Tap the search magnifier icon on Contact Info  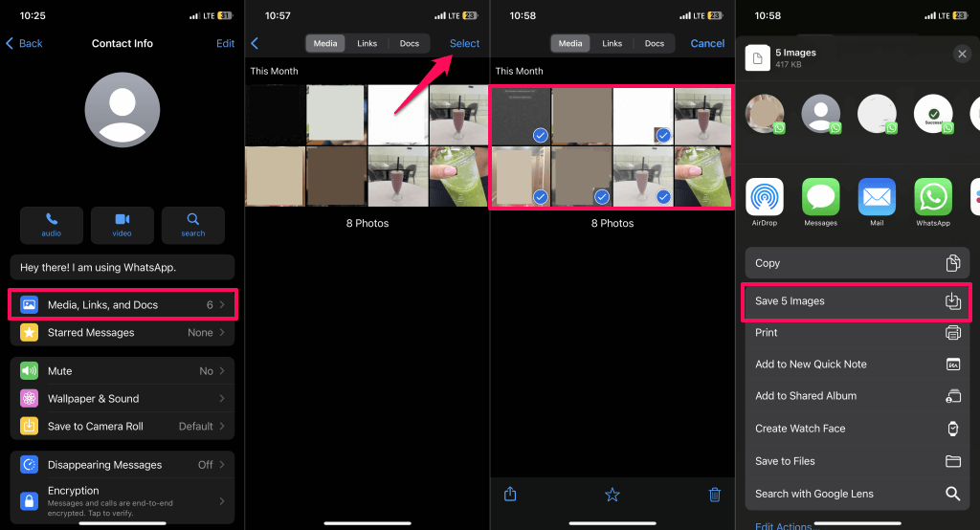coord(193,219)
